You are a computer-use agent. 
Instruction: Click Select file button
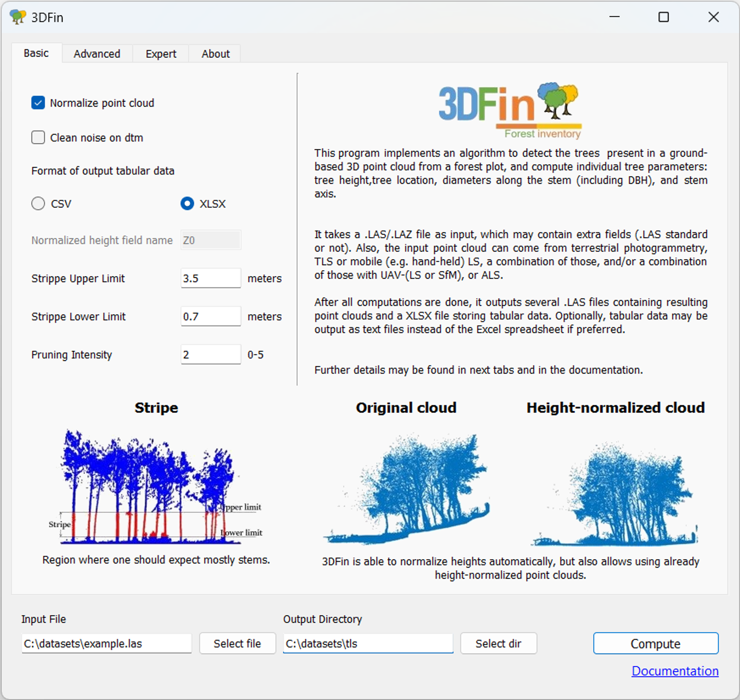point(237,643)
